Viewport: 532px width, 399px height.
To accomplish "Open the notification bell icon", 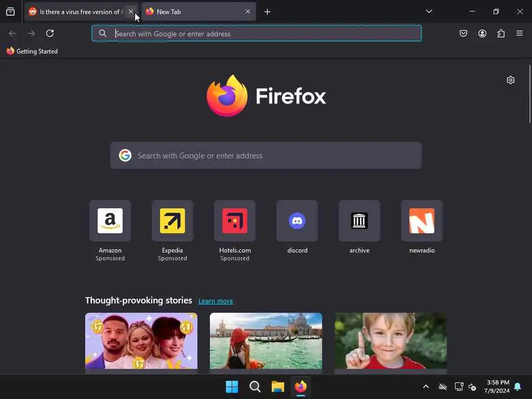I will 518,387.
